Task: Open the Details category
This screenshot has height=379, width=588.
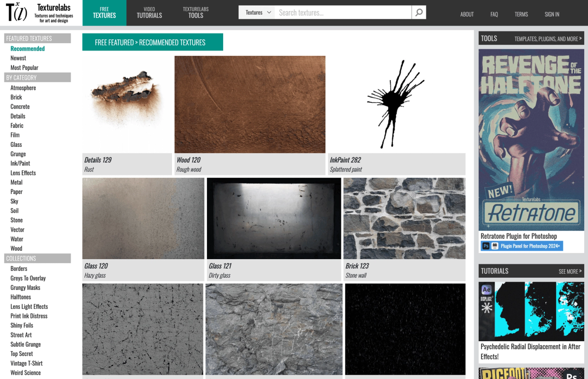Action: click(x=18, y=116)
